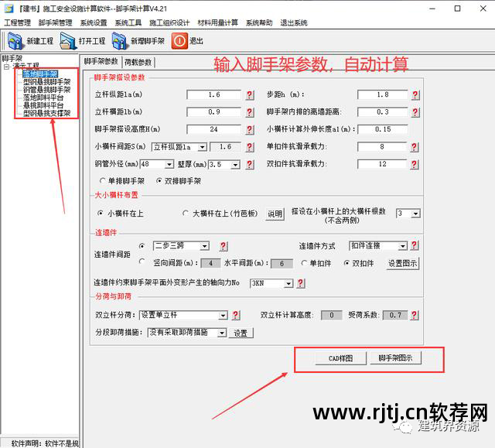
Task: Open help for 立杆横距lb
Action: (x=250, y=112)
